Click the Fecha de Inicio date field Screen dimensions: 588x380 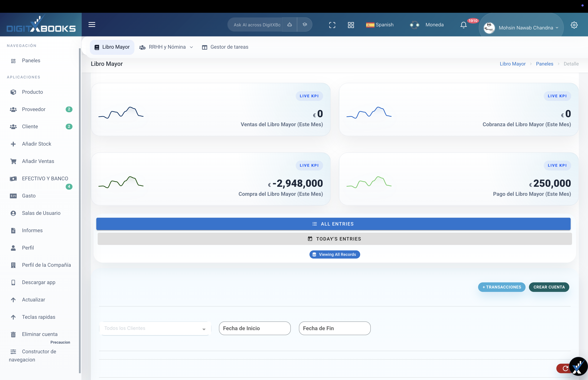click(255, 328)
